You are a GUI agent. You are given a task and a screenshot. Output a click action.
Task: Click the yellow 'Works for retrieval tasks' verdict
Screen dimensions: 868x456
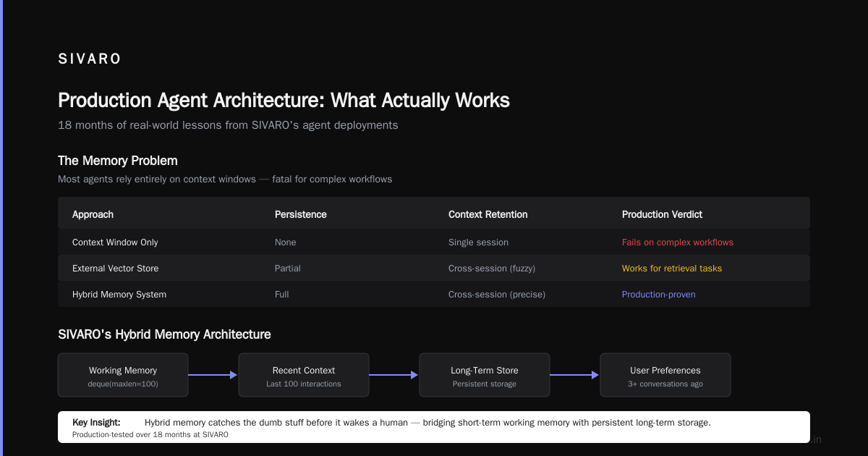click(x=672, y=269)
